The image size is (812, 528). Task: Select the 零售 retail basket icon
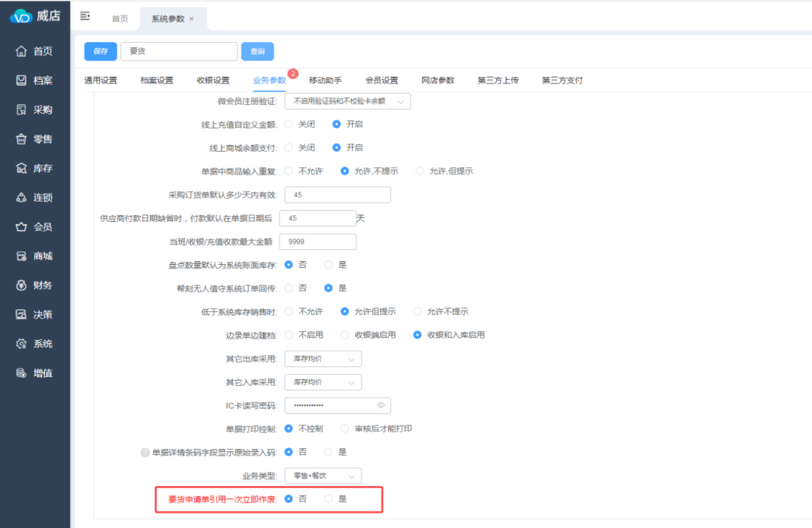pos(22,139)
